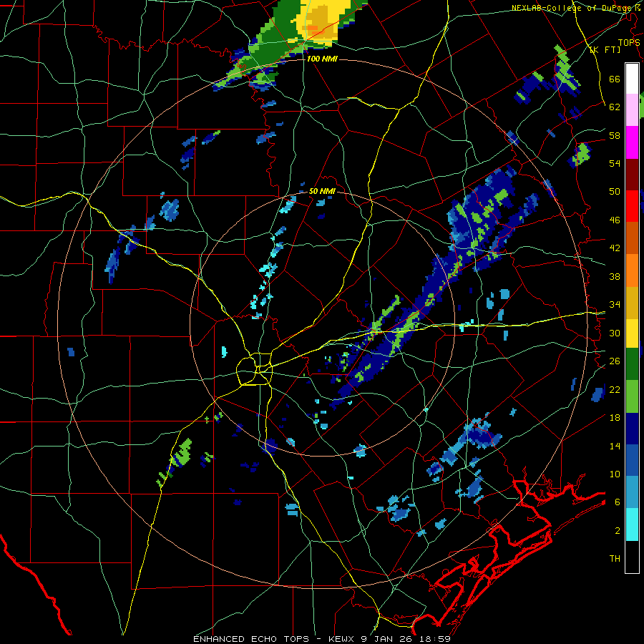Click the gold legend swatch
Viewport: 644px width, 644px height.
(x=632, y=302)
